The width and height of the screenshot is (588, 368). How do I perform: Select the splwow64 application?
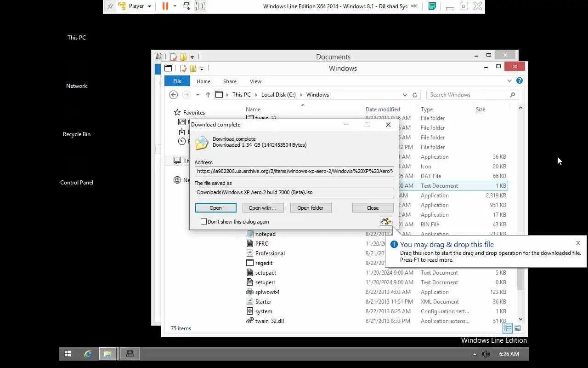(x=267, y=292)
